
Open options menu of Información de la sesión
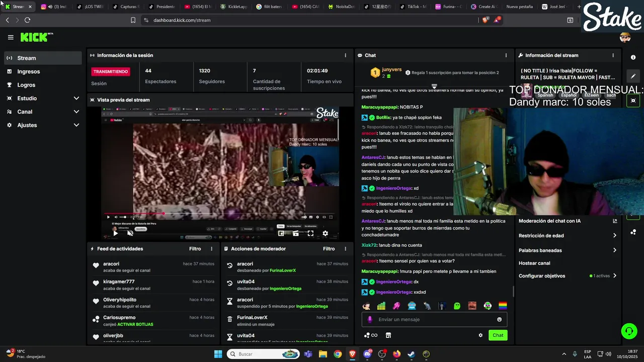345,55
